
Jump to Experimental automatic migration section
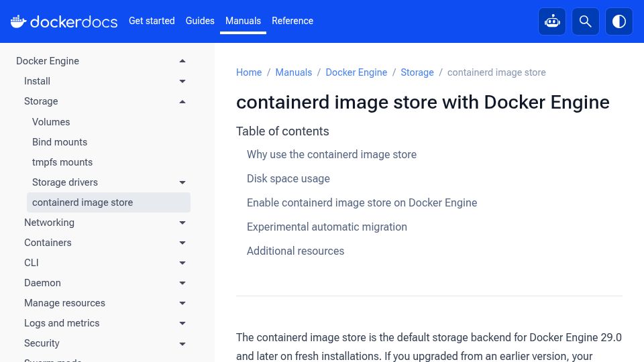[327, 227]
